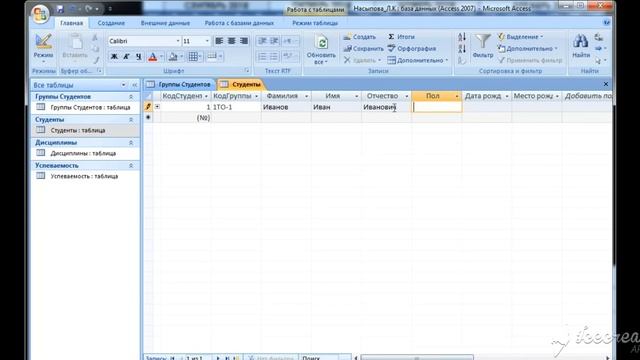
Task: Switch to the Создание ribbon tab
Action: 111,23
